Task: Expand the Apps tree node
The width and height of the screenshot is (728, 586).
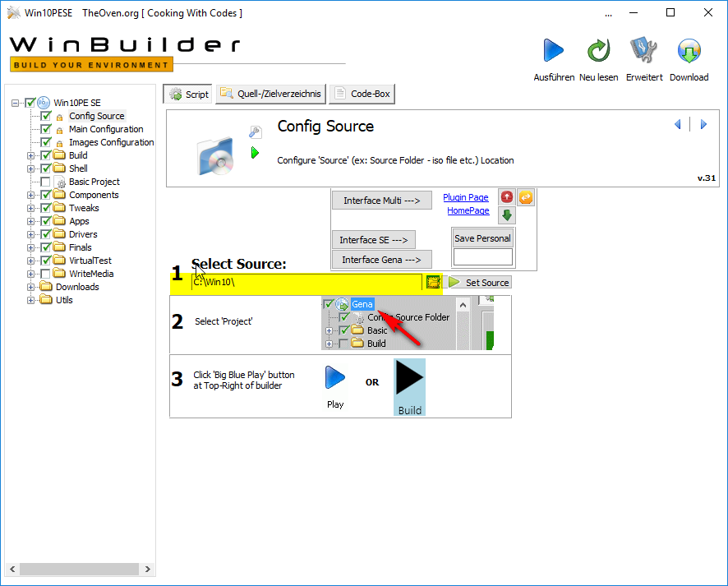Action: tap(30, 221)
